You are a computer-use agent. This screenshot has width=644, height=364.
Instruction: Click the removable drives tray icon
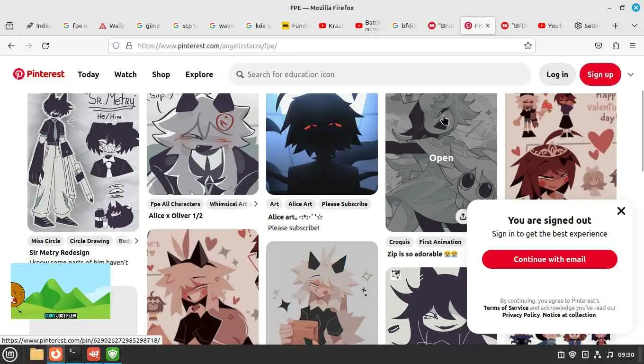click(585, 355)
